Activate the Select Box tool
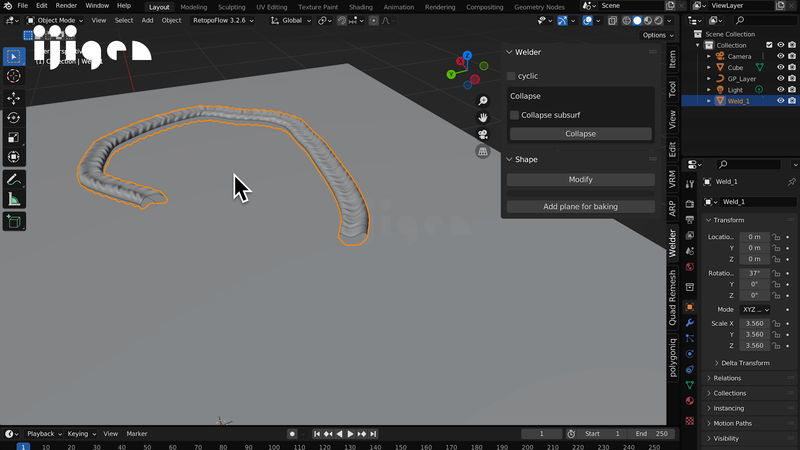This screenshot has width=800, height=450. [14, 56]
